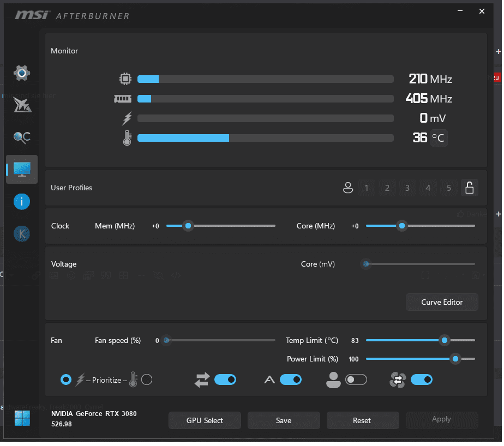The image size is (504, 446).
Task: Click the Prioritize power lightning icon
Action: [80, 381]
